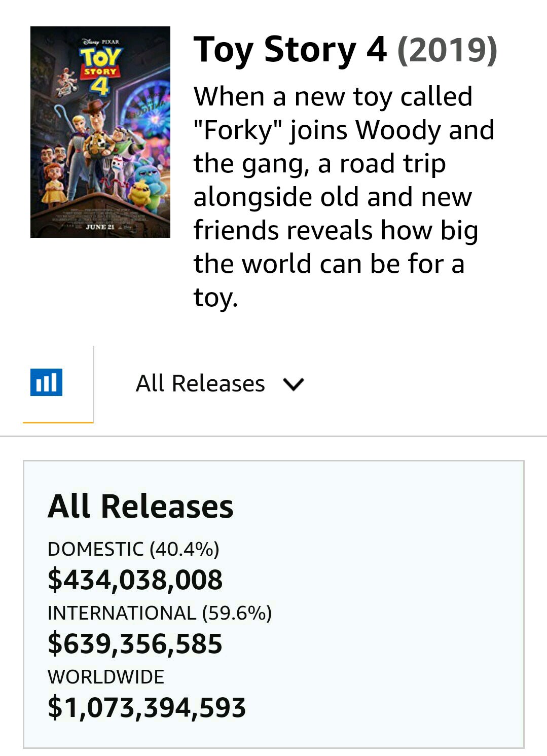Viewport: 547px width, 756px height.
Task: Open the Toy Story 4 poster thumbnail
Action: coord(100,132)
